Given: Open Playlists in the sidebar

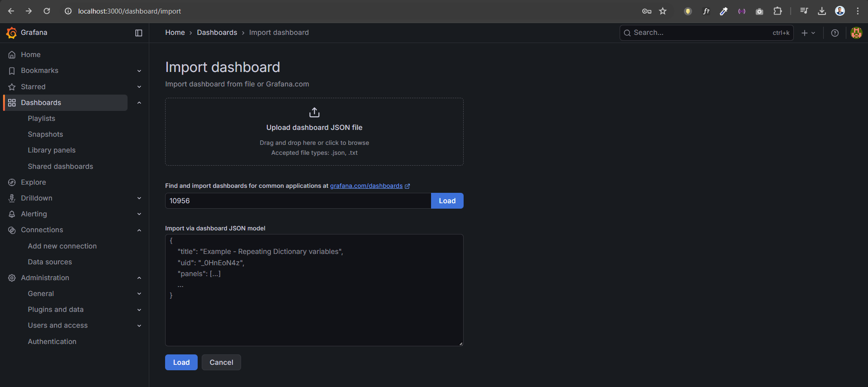Looking at the screenshot, I should click(42, 119).
